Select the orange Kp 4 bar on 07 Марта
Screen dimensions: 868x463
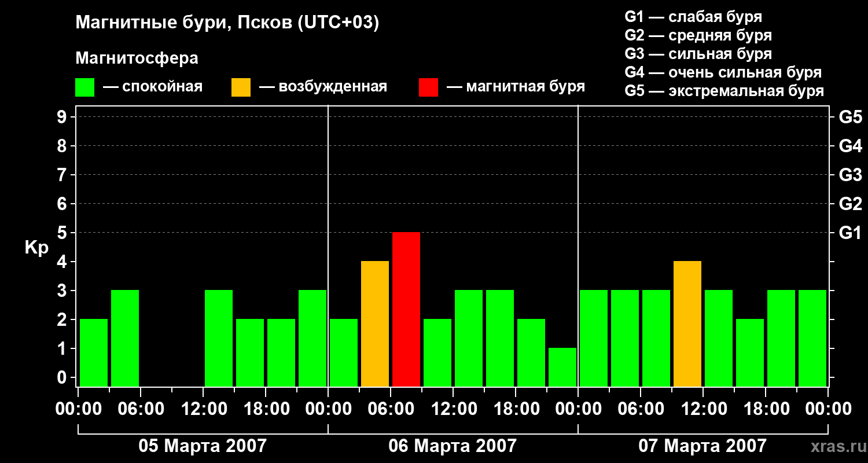tap(687, 324)
